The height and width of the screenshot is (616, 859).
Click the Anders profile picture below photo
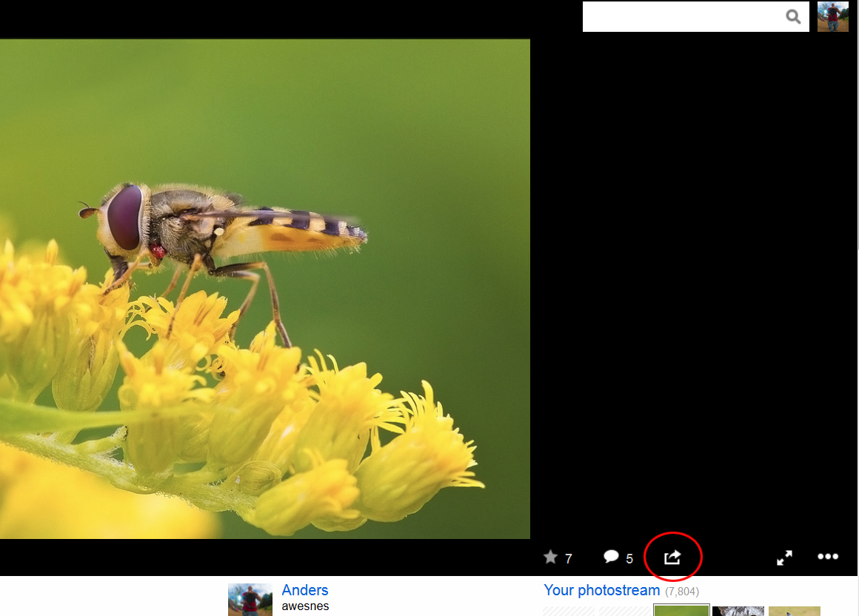coord(250,600)
